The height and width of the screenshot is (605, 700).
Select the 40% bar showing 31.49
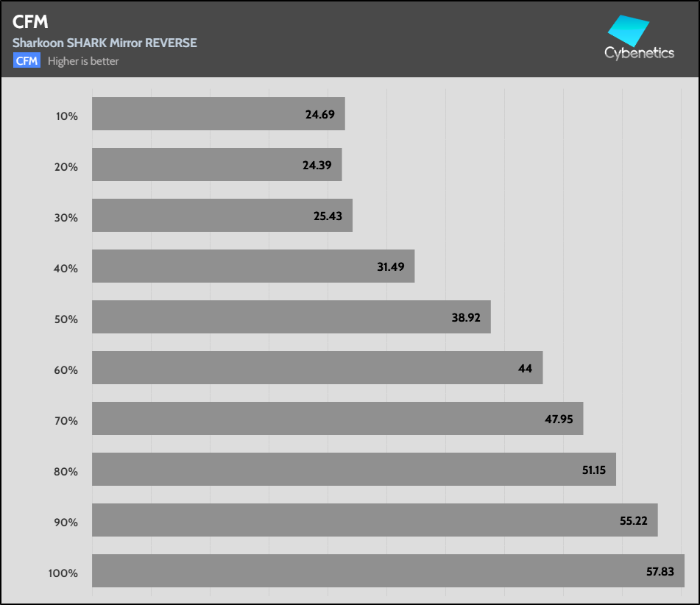[253, 266]
